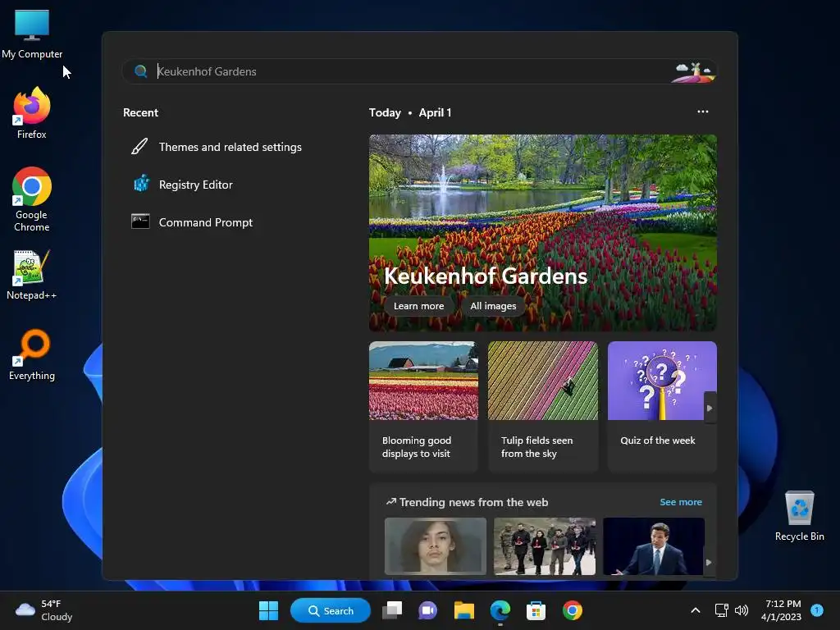Open the Notepad++ desktop shortcut

[32, 275]
